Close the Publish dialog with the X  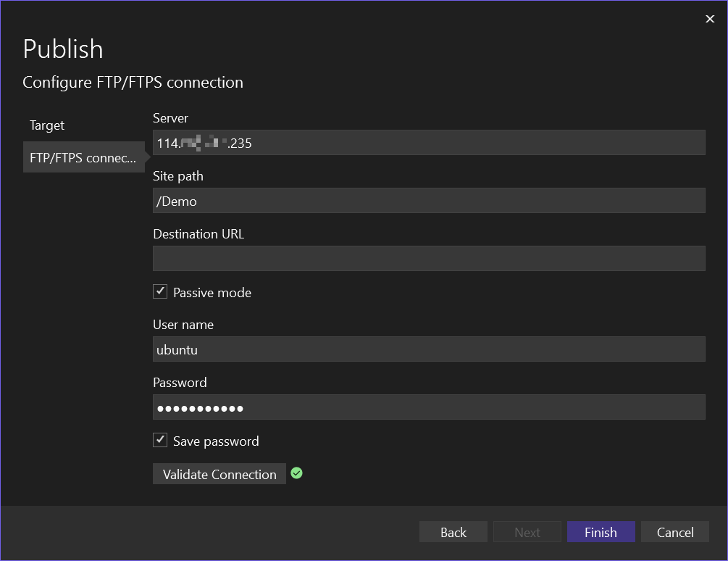[710, 19]
